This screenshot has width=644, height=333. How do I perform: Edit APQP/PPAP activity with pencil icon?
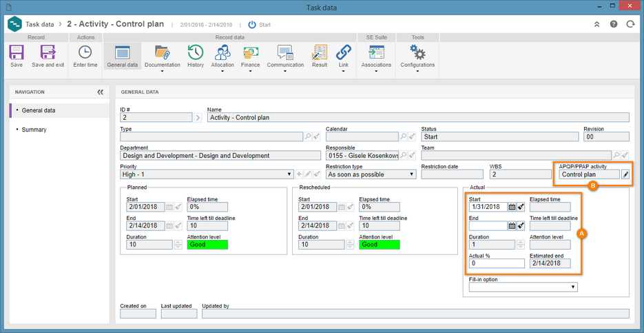(x=625, y=174)
